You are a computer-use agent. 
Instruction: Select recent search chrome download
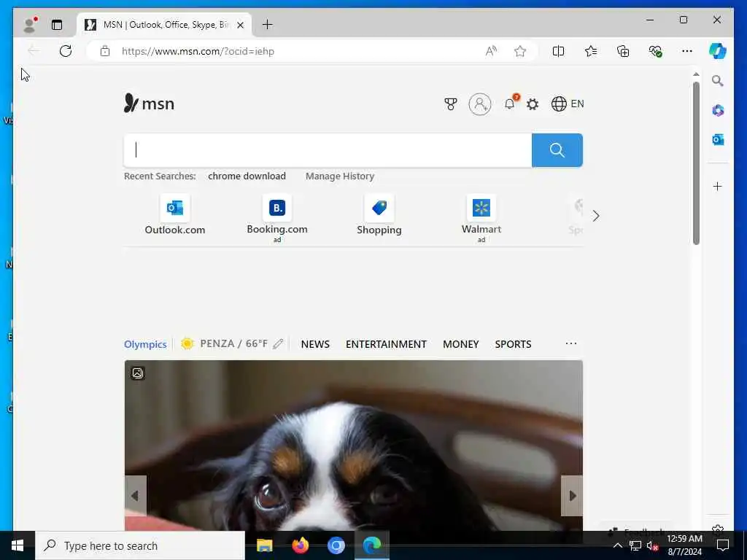(x=247, y=176)
